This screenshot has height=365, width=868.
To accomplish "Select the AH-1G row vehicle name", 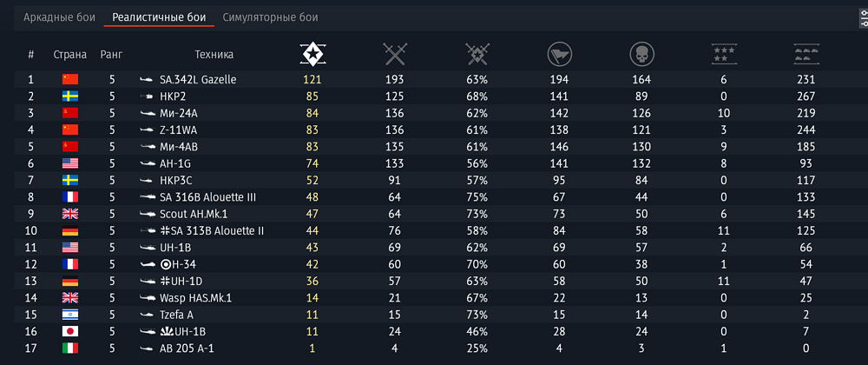I will click(179, 163).
